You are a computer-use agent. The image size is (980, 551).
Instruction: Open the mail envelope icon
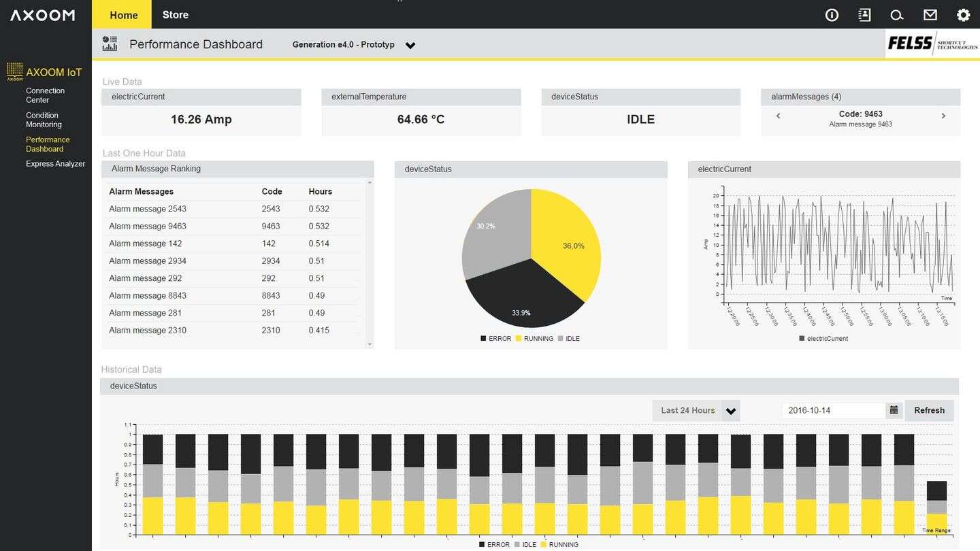[930, 15]
